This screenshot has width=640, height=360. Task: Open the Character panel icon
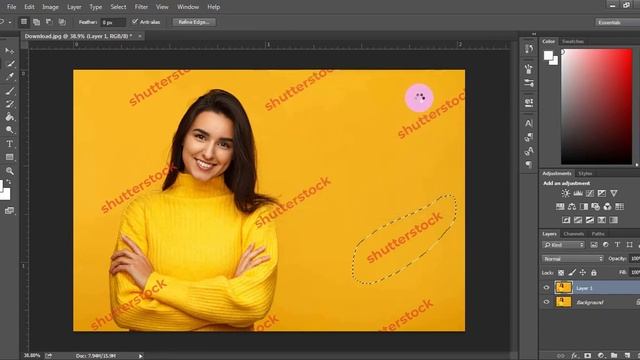coord(529,123)
